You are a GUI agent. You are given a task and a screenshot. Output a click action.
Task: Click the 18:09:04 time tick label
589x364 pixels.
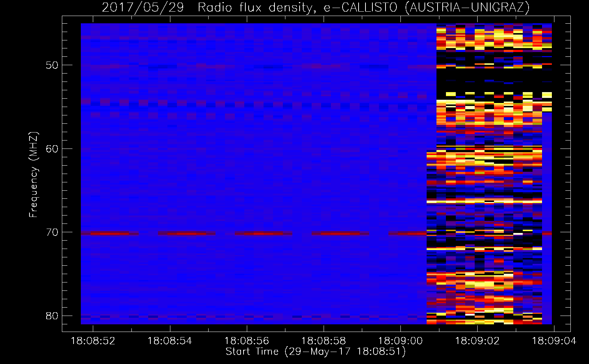point(554,341)
